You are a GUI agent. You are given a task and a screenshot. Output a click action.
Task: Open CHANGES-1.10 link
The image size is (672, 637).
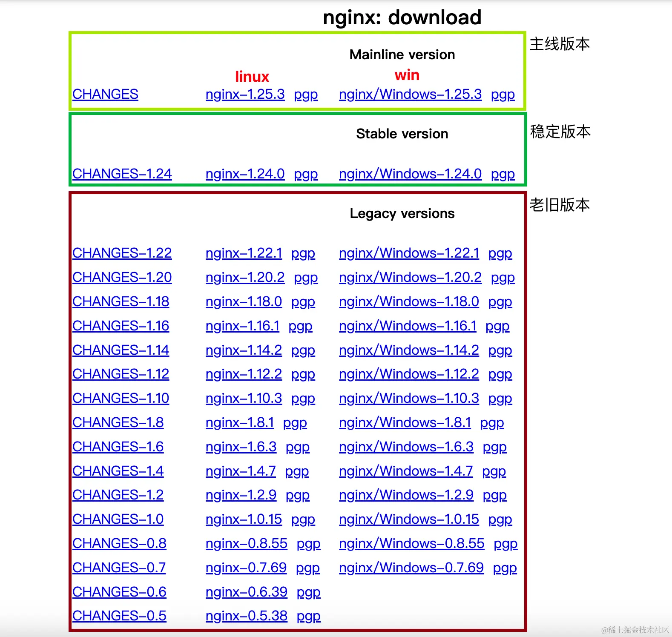point(121,398)
